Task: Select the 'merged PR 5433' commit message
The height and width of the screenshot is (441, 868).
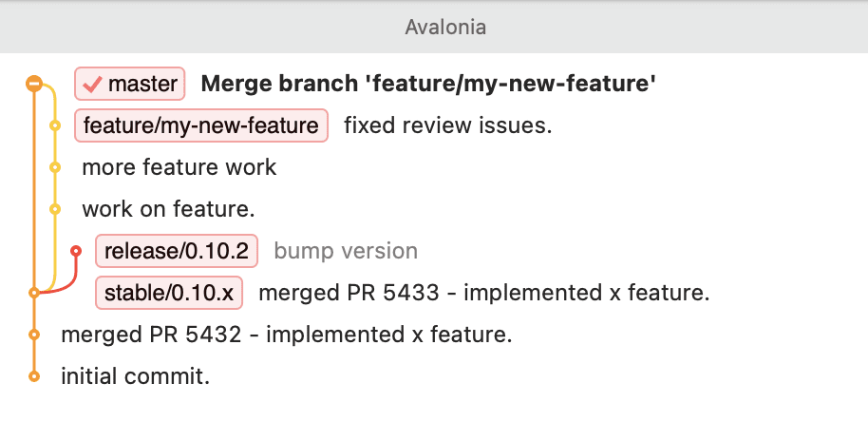Action: coord(483,294)
